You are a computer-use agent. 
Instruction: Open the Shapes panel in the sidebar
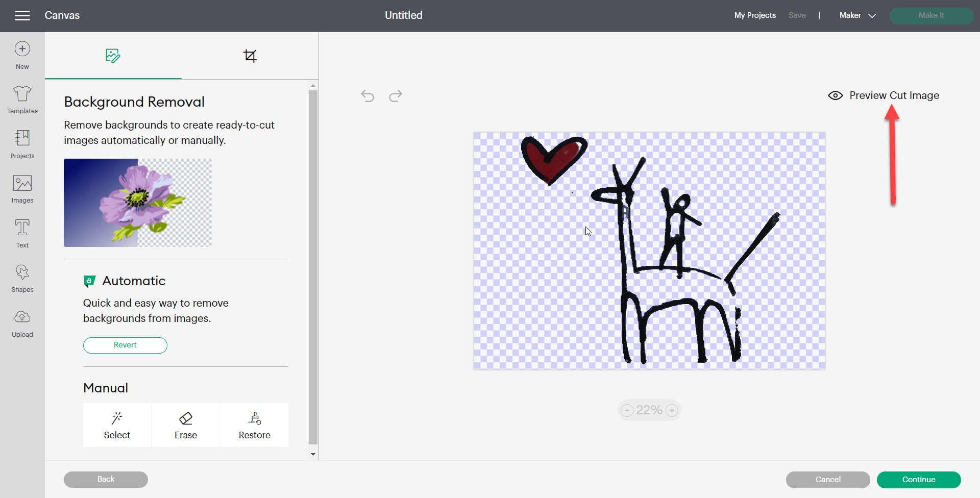22,278
